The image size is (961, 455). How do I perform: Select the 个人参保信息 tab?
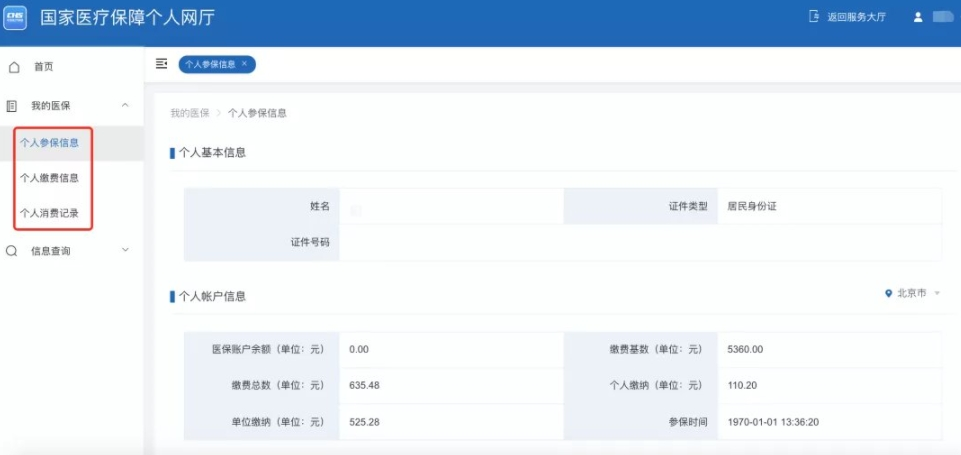[217, 64]
